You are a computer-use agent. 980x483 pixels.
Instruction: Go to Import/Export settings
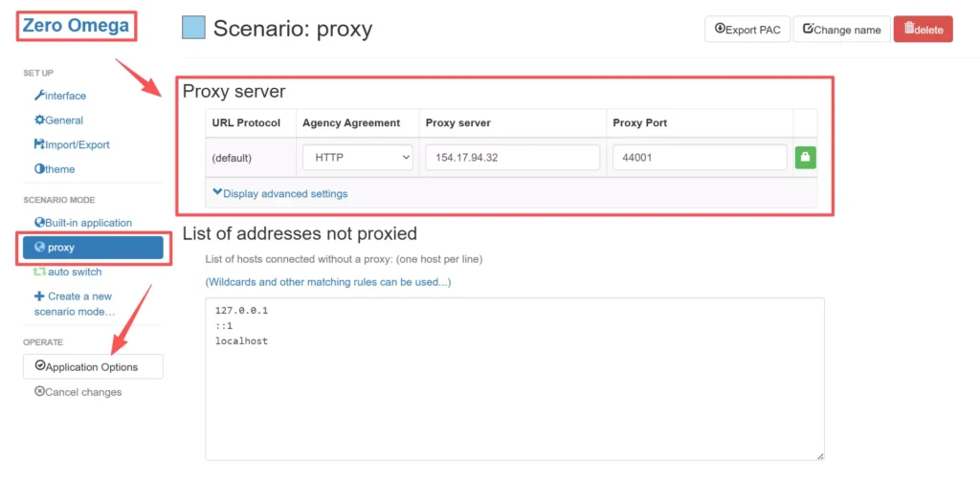(x=72, y=144)
